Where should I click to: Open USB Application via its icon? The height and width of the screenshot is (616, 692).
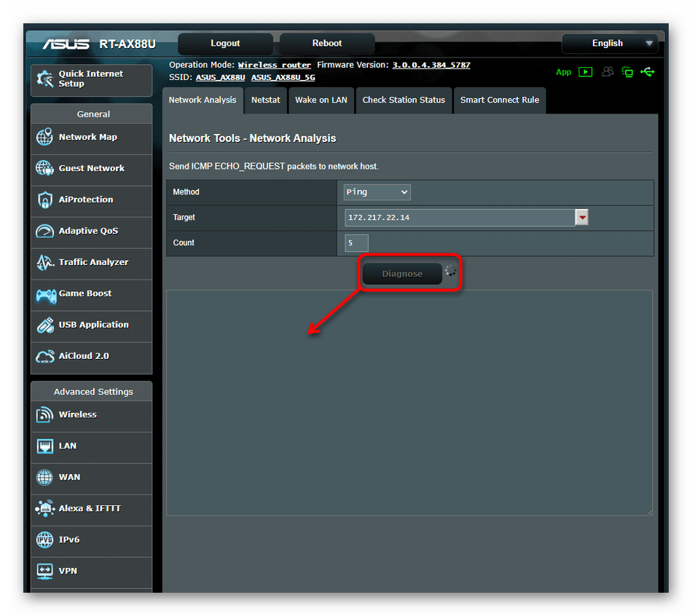click(x=45, y=325)
